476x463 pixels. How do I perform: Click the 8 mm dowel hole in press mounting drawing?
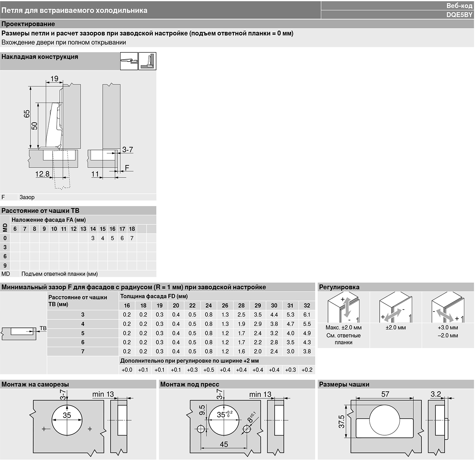pyautogui.click(x=246, y=429)
